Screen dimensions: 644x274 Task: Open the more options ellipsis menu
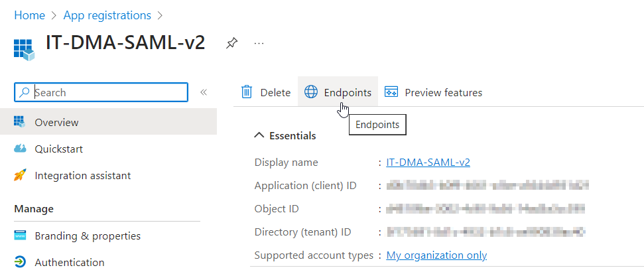(259, 42)
